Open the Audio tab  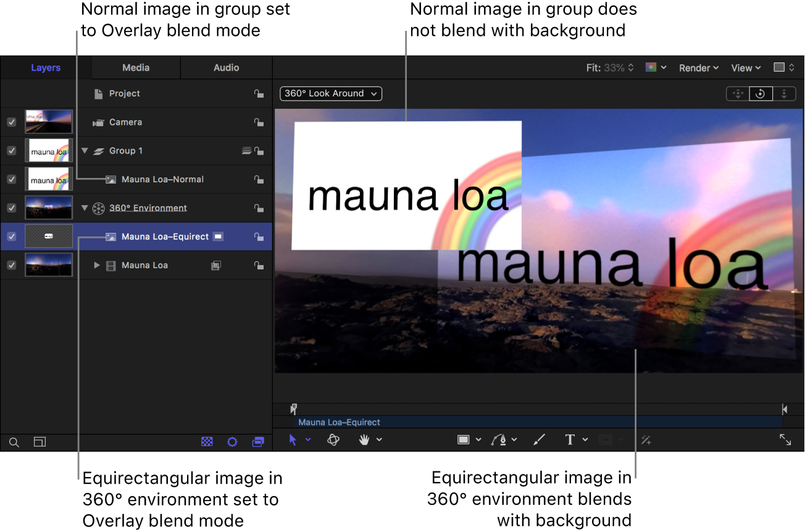[x=227, y=67]
